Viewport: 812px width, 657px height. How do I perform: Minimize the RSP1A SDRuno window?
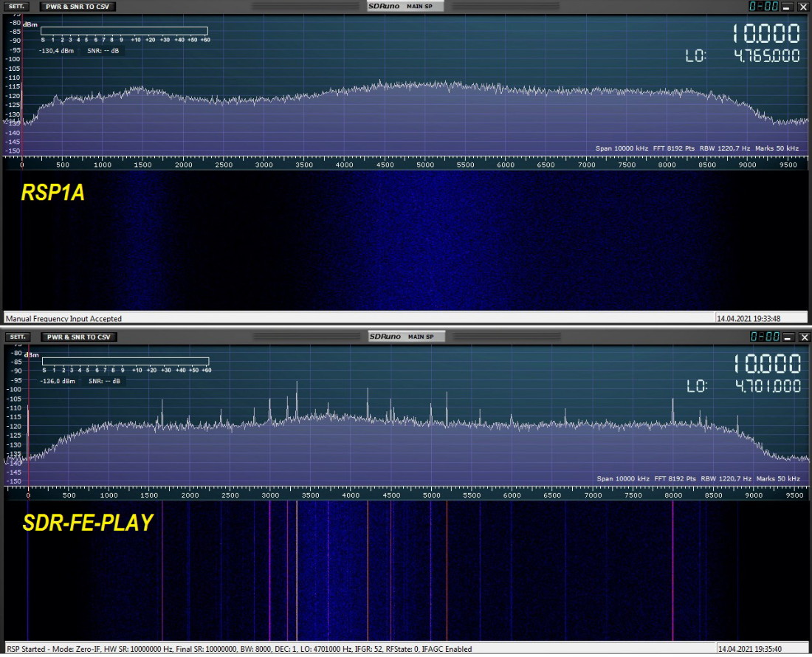tap(787, 7)
